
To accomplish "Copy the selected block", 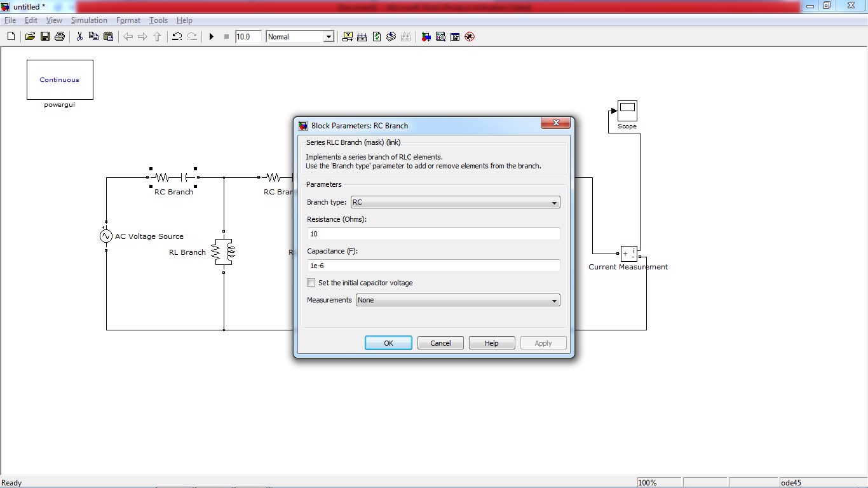I will pos(93,36).
